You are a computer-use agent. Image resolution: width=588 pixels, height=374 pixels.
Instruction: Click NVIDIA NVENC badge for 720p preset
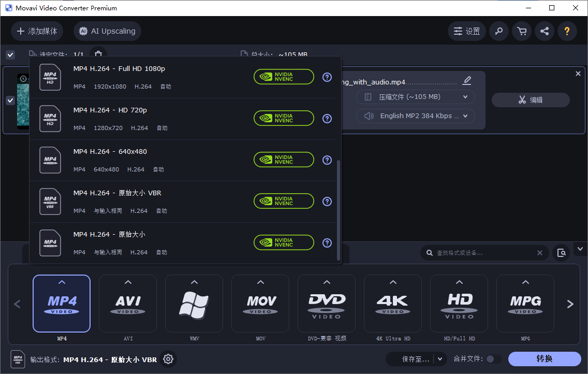pos(284,118)
